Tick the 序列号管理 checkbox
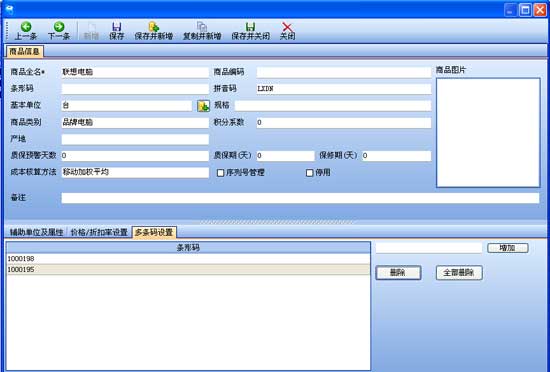 tap(220, 173)
